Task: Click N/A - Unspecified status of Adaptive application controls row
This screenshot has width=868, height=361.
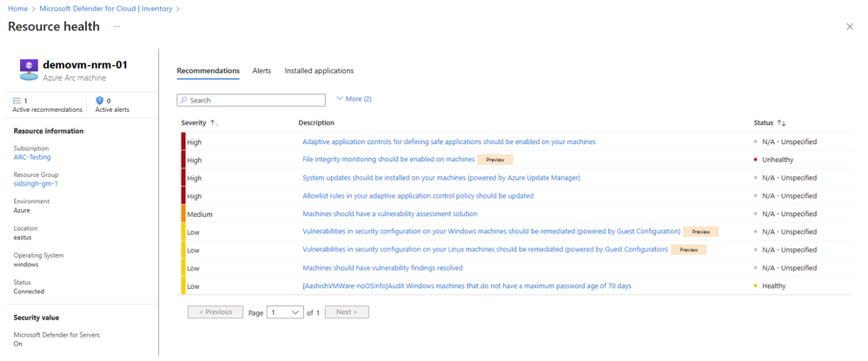Action: [x=789, y=142]
